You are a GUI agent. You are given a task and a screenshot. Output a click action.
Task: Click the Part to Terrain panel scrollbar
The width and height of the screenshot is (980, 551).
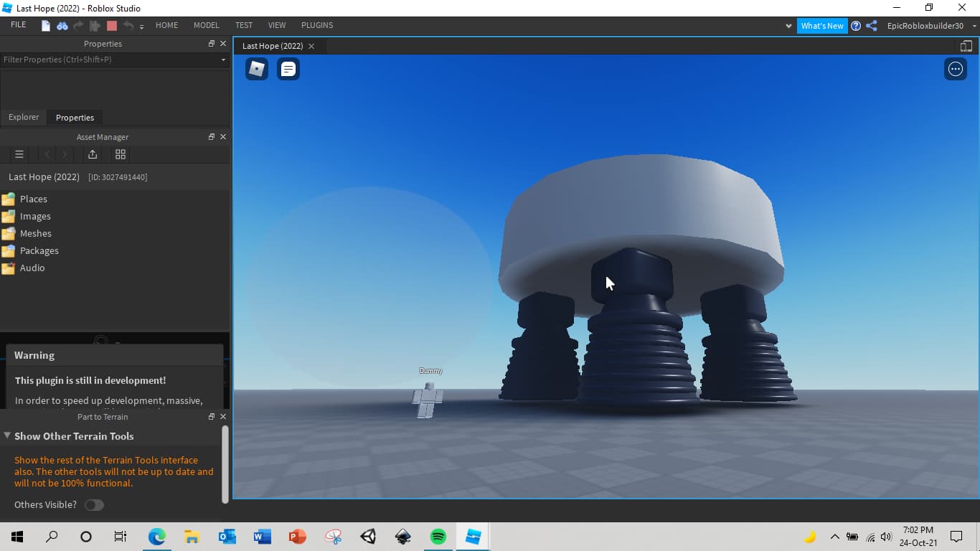click(225, 463)
